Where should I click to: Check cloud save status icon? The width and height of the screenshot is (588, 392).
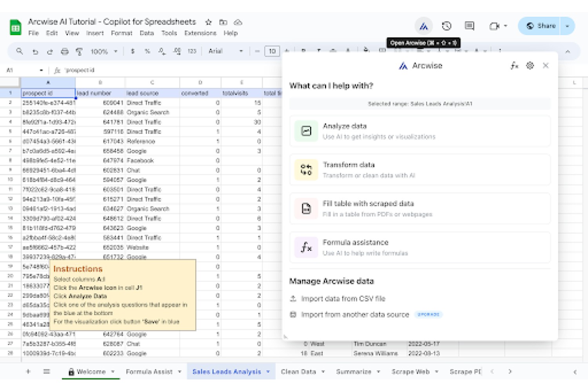[x=238, y=22]
